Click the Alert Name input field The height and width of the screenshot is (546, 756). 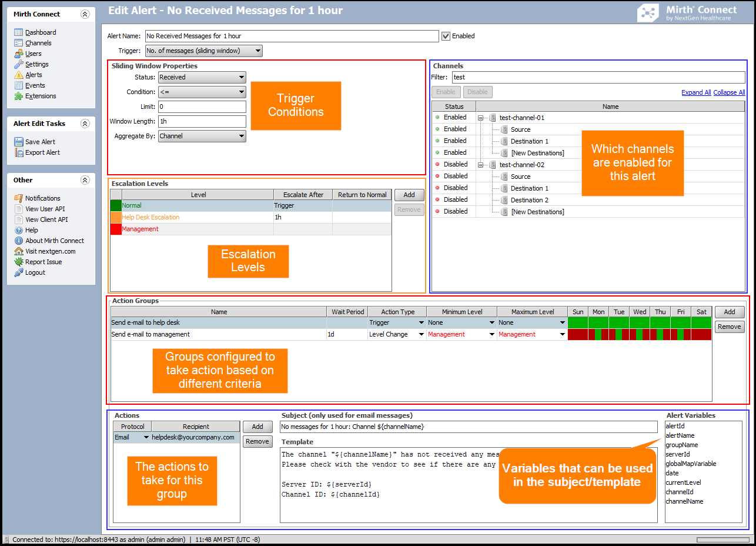292,36
